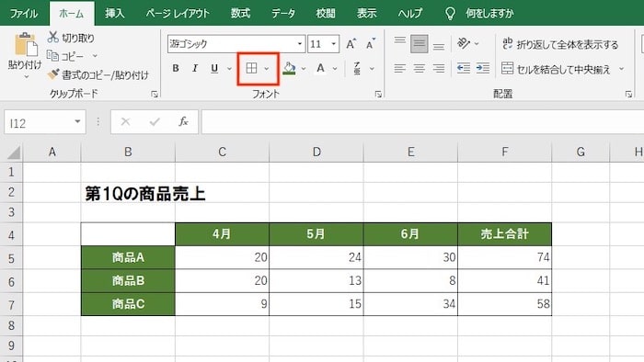Open the 配置 group dialog launcher
Image resolution: width=644 pixels, height=362 pixels.
click(x=628, y=95)
